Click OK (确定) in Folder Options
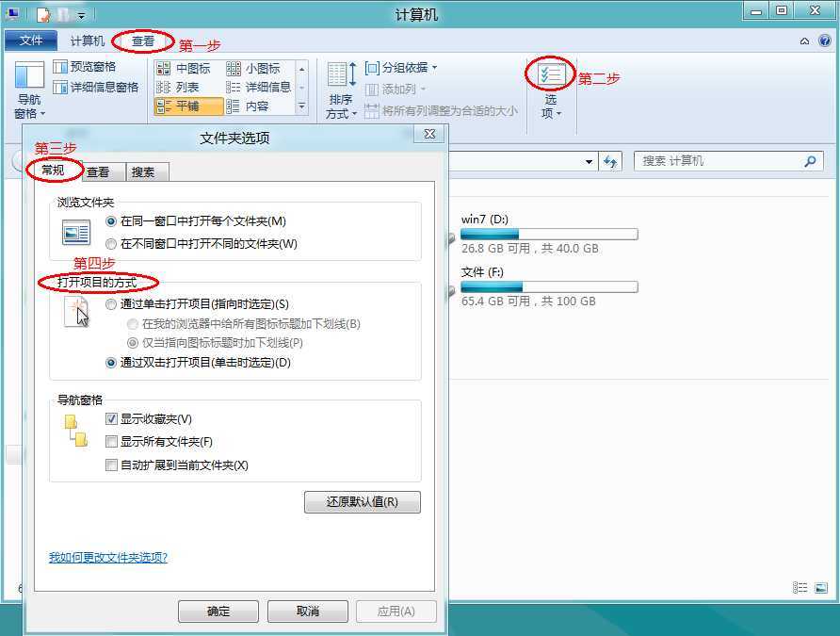Image resolution: width=840 pixels, height=636 pixels. [x=218, y=612]
